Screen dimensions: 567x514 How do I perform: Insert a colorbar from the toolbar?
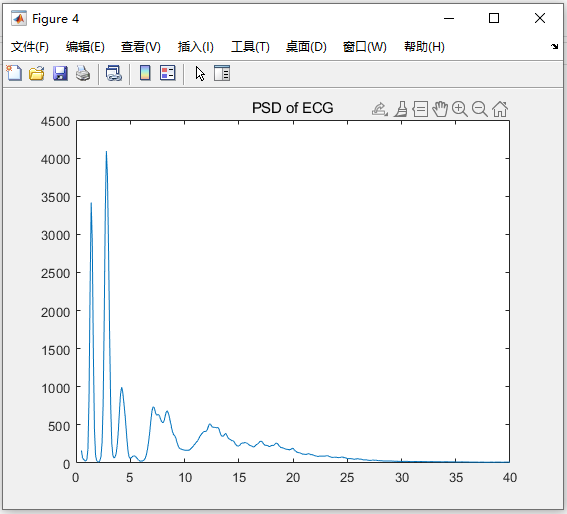tap(145, 73)
